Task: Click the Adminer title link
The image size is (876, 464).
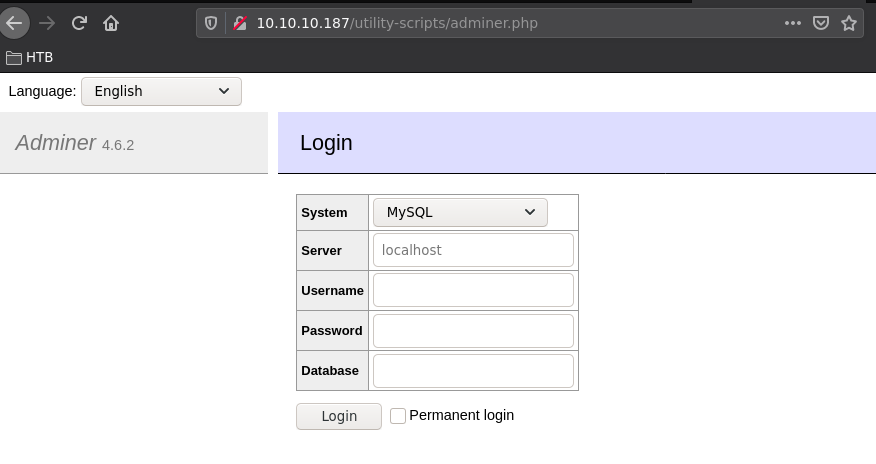Action: [56, 143]
